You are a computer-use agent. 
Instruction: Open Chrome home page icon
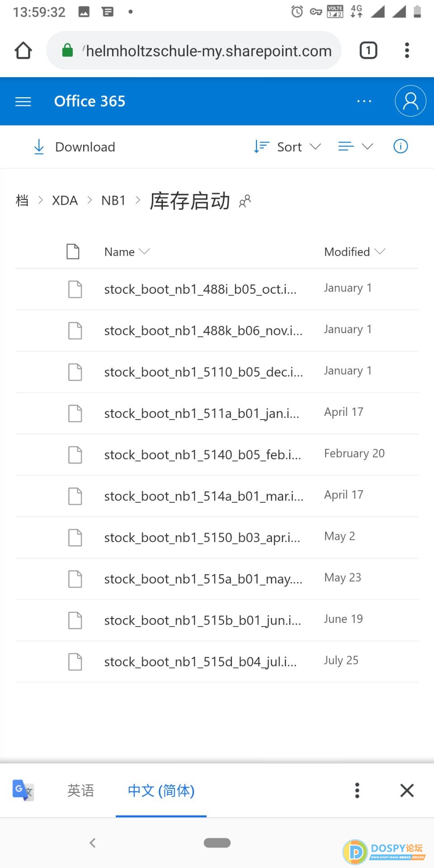click(x=24, y=51)
